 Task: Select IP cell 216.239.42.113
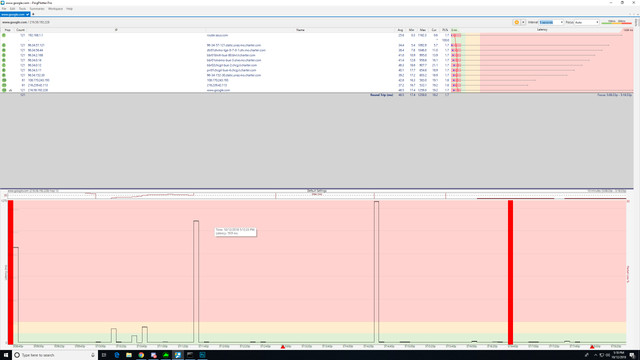point(38,85)
